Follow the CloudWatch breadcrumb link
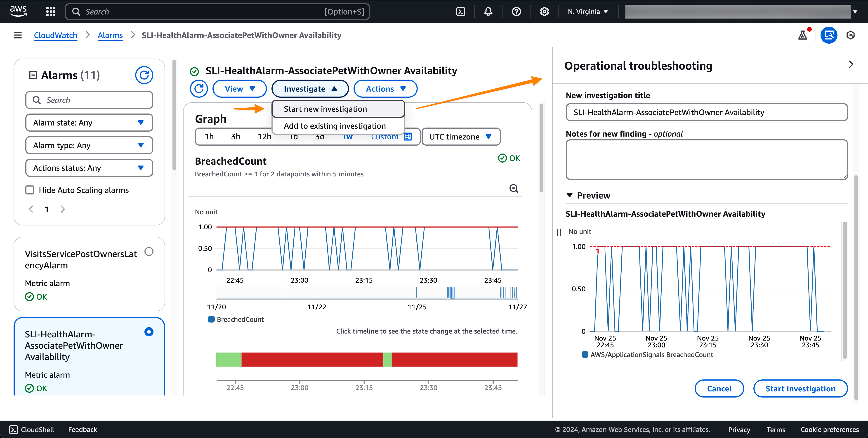Screen dimensions: 868x438 [x=56, y=35]
